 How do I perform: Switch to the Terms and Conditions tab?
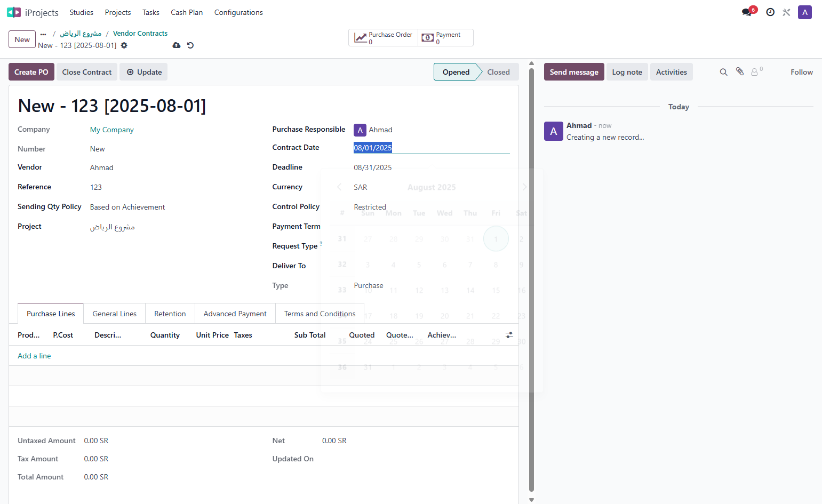(320, 314)
